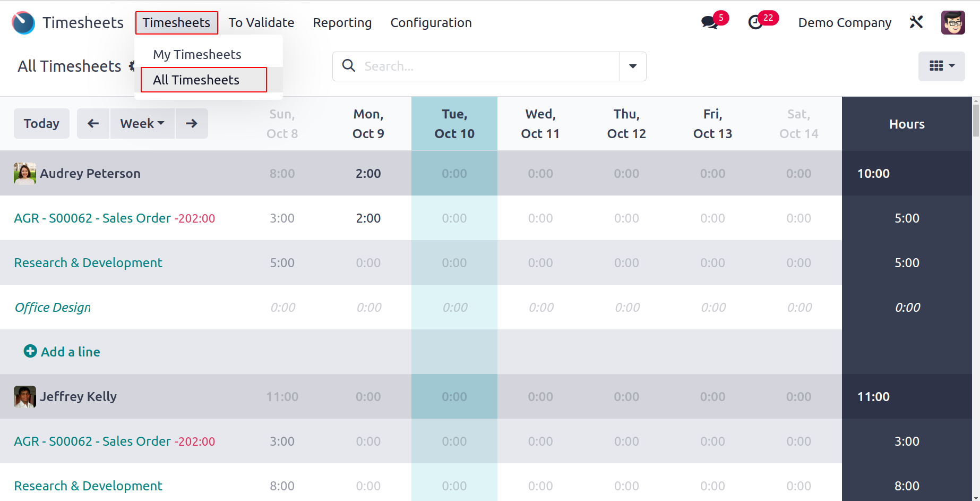This screenshot has height=501, width=980.
Task: Open the user avatar menu
Action: click(x=952, y=22)
